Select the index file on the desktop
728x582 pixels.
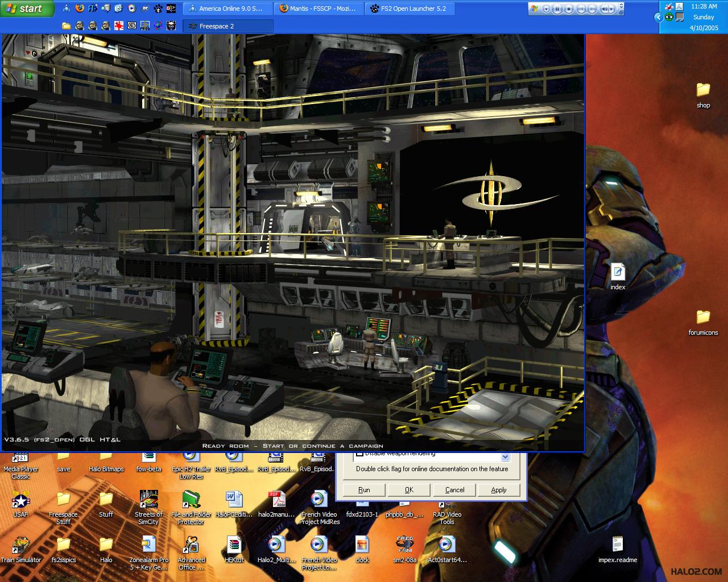coord(618,277)
